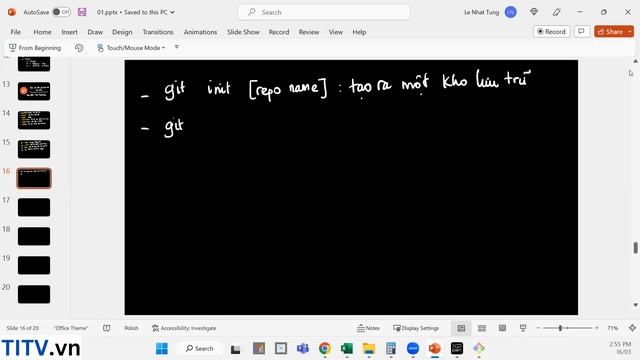Select slide 14 thumbnail

(x=34, y=120)
